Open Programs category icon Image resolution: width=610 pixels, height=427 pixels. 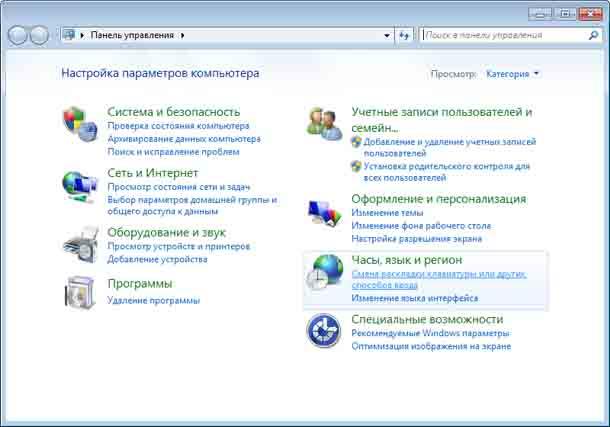(x=80, y=292)
